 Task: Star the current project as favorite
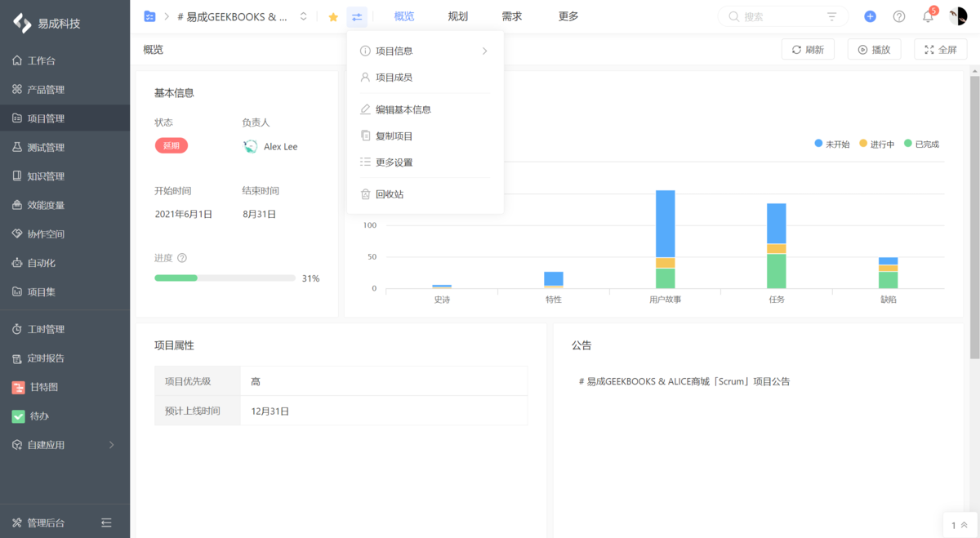click(x=332, y=16)
